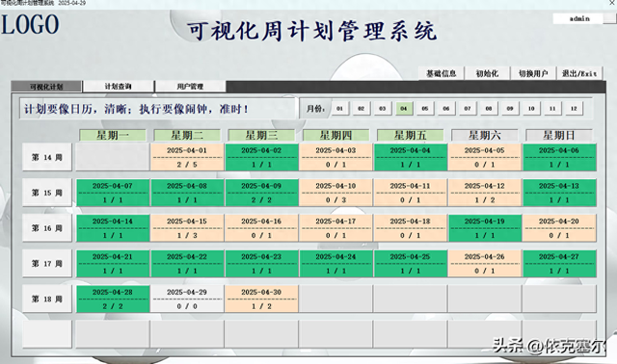Select highlighted month 04
The height and width of the screenshot is (364, 617).
point(404,109)
